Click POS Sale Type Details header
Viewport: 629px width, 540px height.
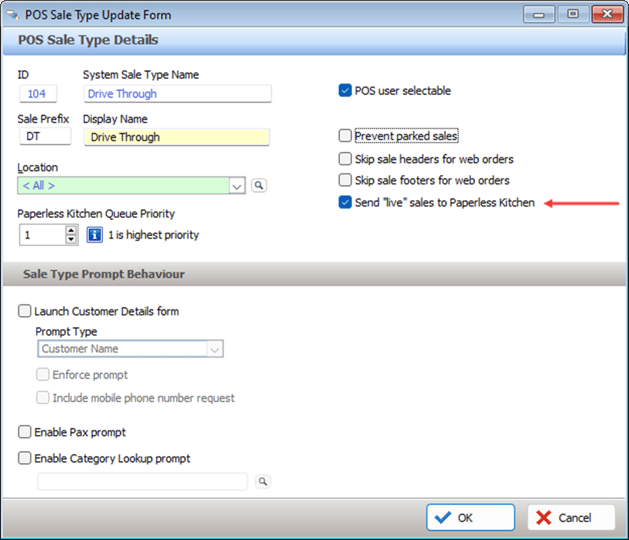88,40
